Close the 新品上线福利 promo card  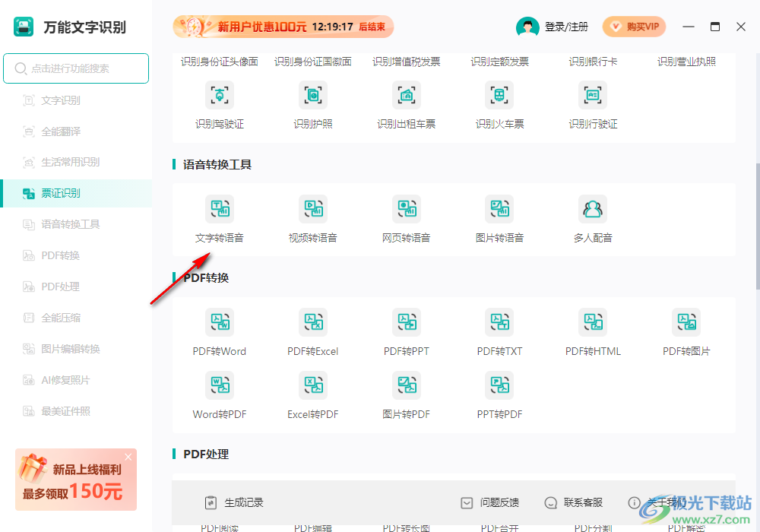(128, 457)
